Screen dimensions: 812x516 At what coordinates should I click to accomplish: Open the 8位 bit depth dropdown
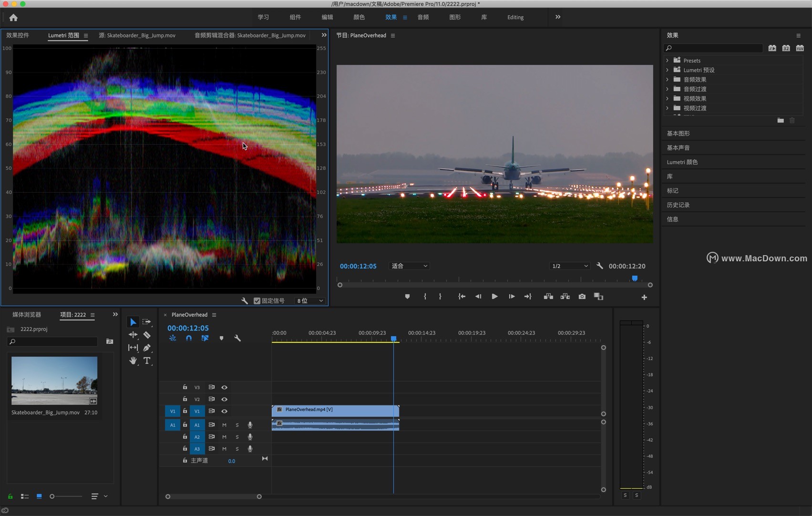[x=309, y=301]
